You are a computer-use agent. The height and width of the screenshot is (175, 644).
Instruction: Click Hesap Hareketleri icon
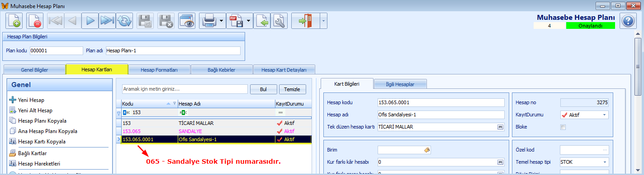click(13, 164)
